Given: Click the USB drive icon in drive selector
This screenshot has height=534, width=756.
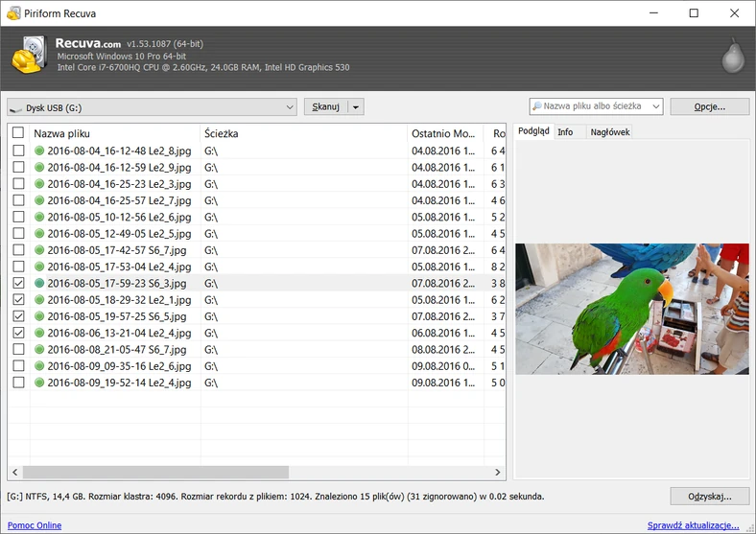Looking at the screenshot, I should tap(15, 109).
